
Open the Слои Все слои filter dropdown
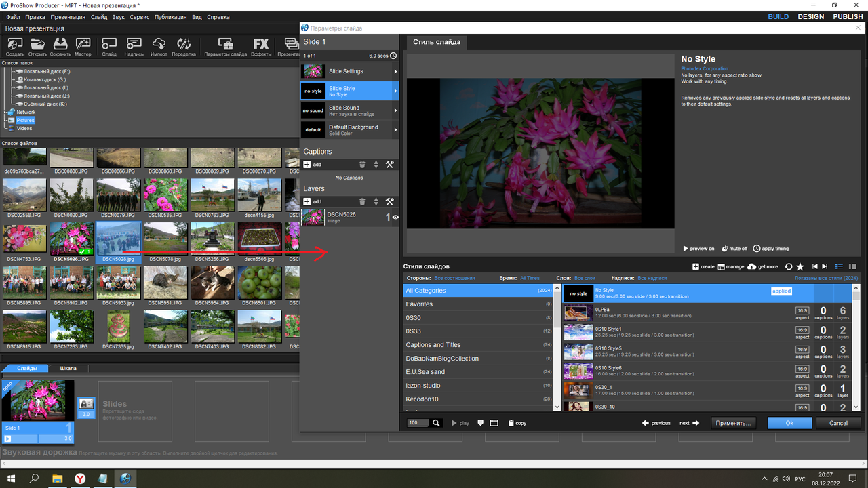coord(585,278)
